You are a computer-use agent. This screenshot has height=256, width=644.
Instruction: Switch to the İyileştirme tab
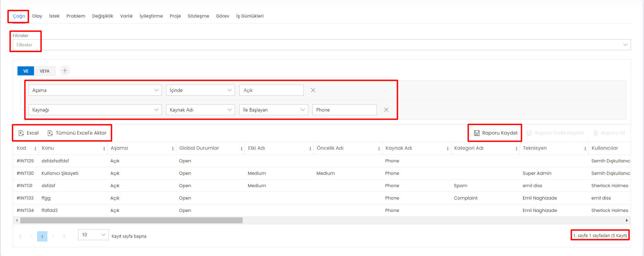[151, 16]
